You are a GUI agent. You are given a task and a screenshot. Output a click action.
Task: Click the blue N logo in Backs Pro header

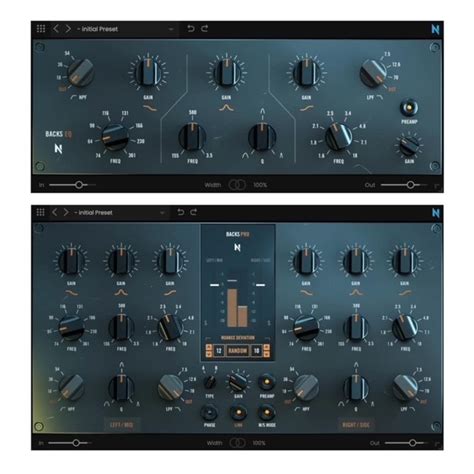[x=436, y=213]
